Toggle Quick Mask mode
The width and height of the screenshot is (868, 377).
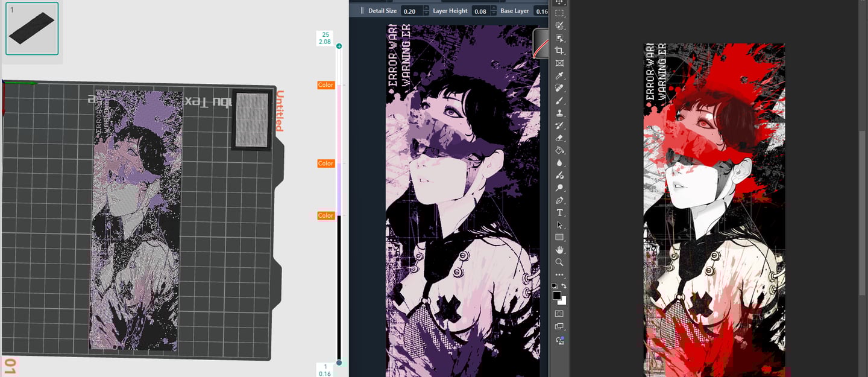(x=559, y=314)
